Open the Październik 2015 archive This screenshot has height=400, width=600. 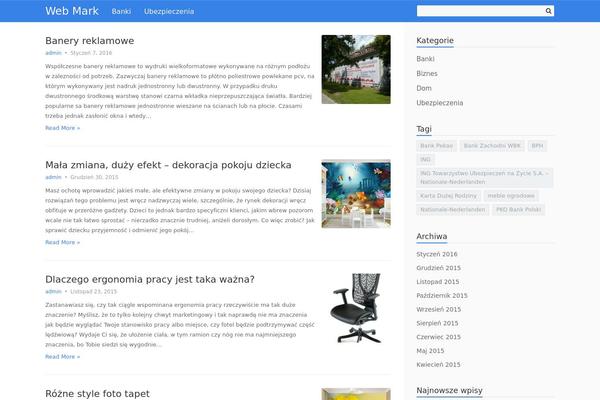tap(442, 296)
